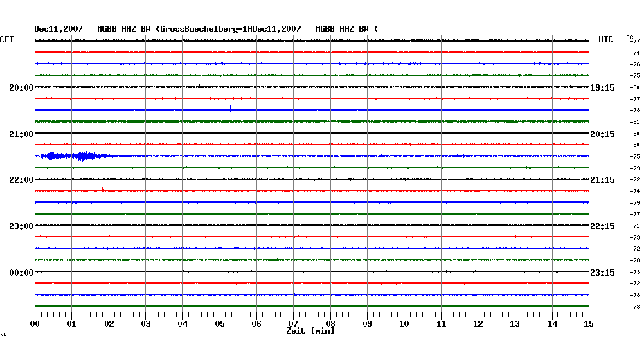
Task: Click the 06 minute tick label
Action: pyautogui.click(x=256, y=323)
